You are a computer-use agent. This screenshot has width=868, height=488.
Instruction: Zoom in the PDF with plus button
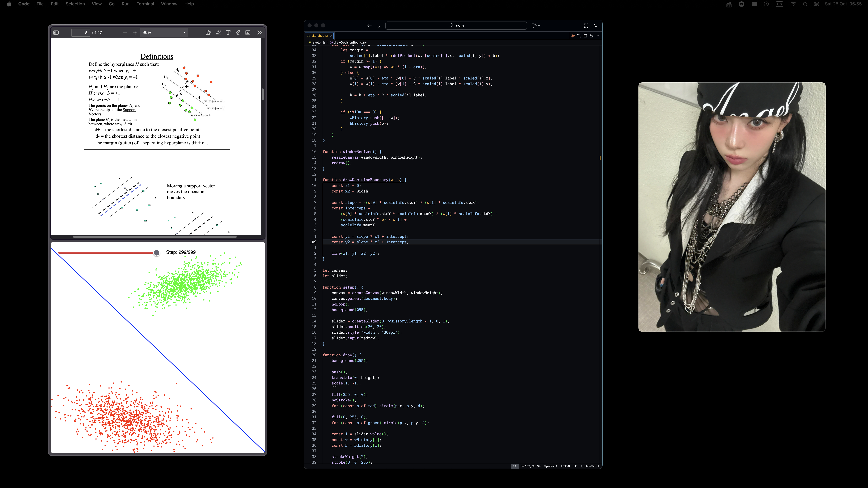(135, 33)
